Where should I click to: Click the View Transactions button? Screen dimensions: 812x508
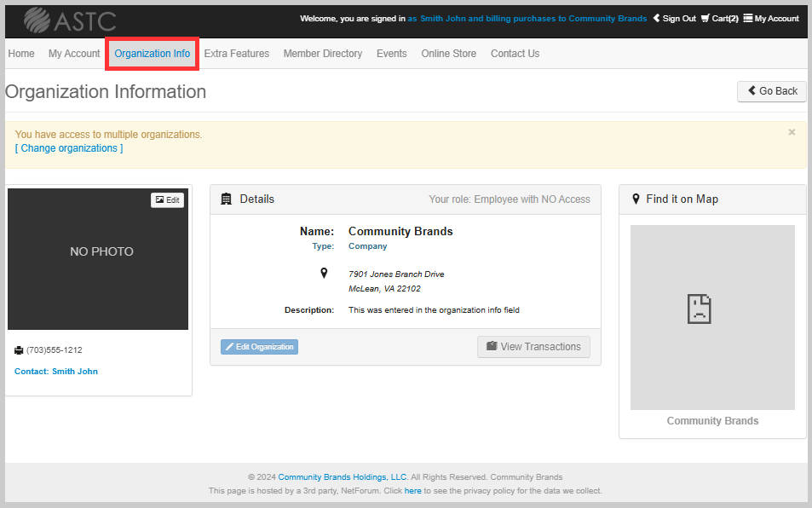pos(533,347)
